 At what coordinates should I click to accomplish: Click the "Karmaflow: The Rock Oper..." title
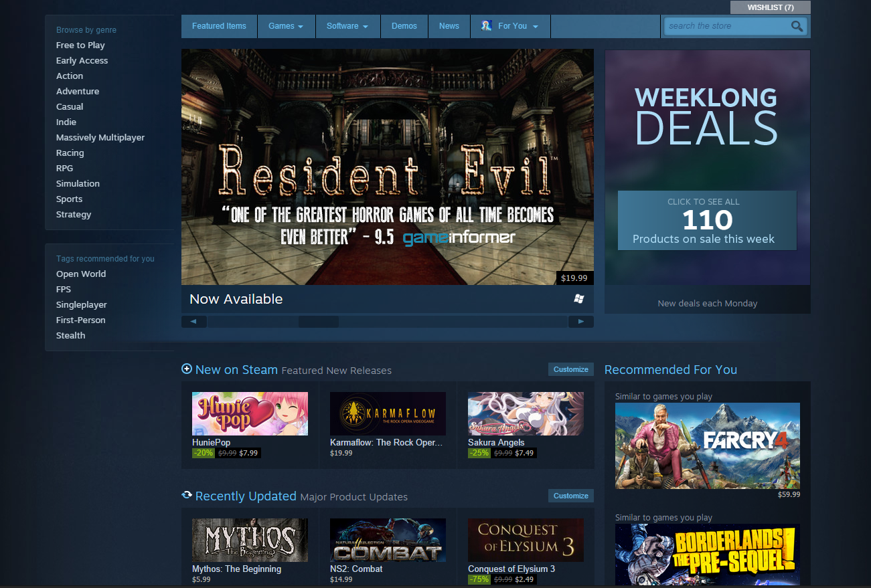point(386,443)
